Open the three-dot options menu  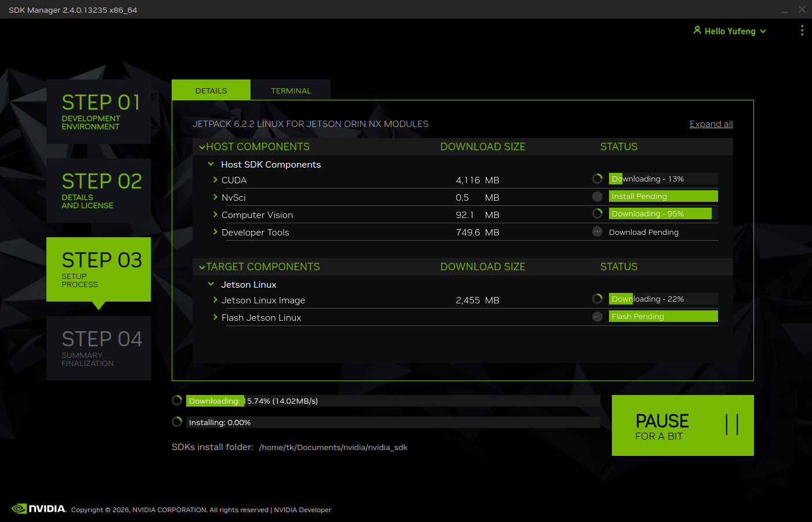802,31
